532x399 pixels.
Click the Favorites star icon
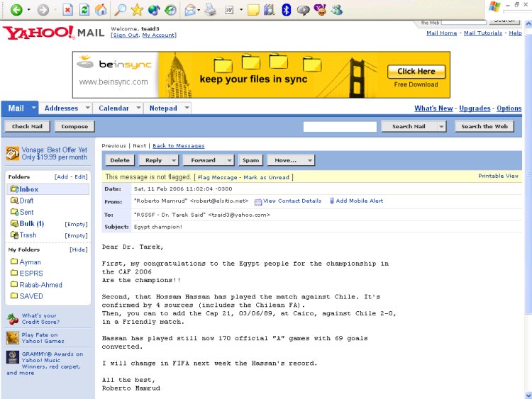137,10
